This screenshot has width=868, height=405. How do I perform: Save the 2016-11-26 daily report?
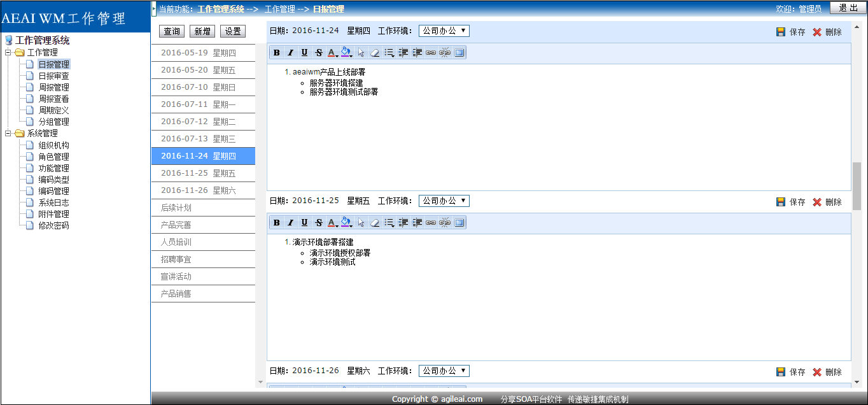coord(791,372)
